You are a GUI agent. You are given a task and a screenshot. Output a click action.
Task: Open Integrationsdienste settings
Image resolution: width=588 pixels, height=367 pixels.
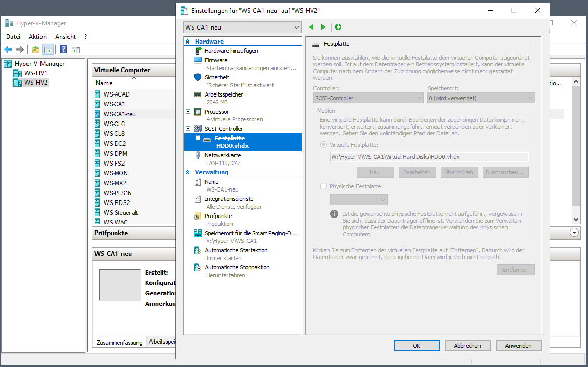[x=229, y=199]
